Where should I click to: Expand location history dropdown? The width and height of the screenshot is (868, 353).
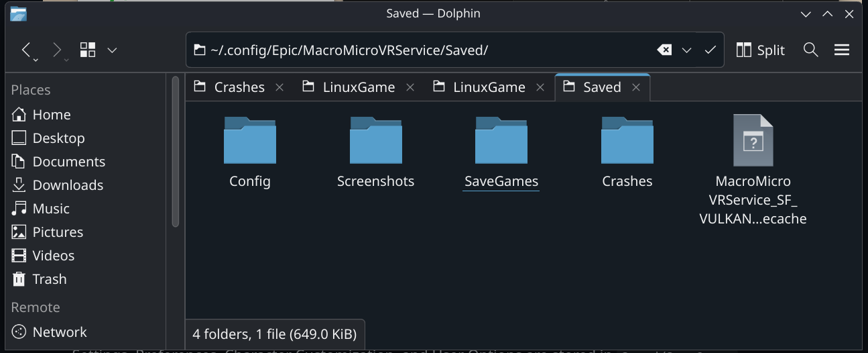coord(687,50)
